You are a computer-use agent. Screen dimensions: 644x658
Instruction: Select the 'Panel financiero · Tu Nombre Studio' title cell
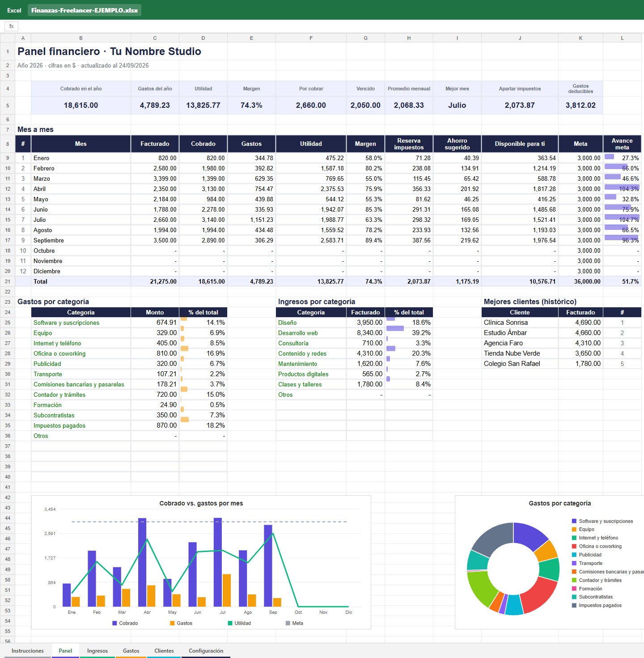pos(109,51)
